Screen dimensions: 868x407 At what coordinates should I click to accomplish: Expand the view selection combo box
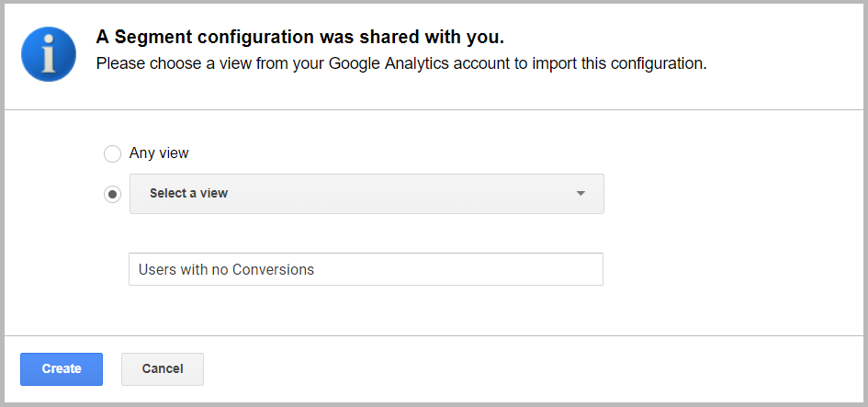coord(366,194)
